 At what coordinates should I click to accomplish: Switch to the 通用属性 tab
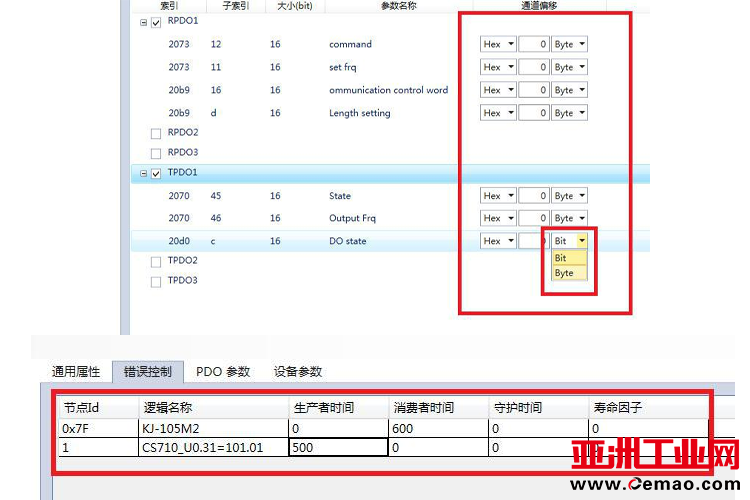coord(76,372)
